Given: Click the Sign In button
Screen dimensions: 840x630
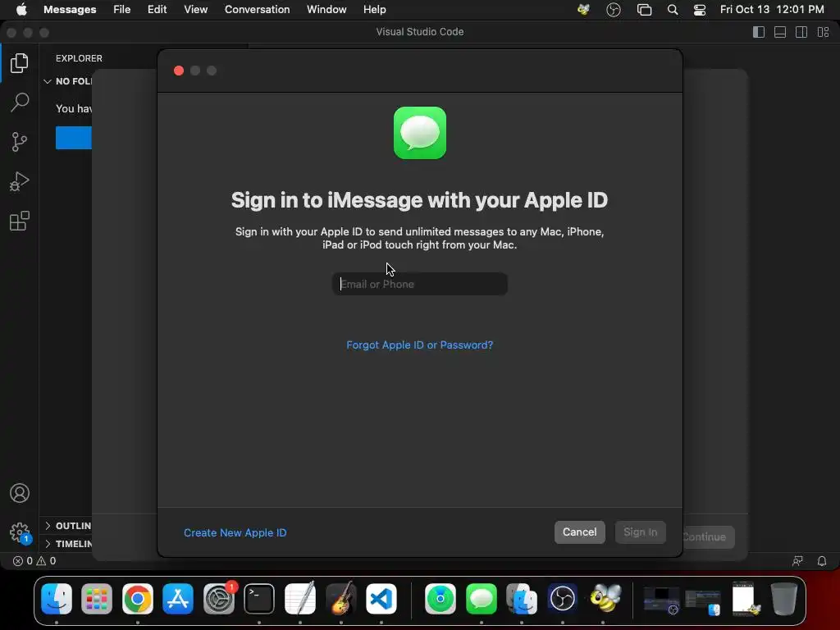Looking at the screenshot, I should (x=640, y=532).
